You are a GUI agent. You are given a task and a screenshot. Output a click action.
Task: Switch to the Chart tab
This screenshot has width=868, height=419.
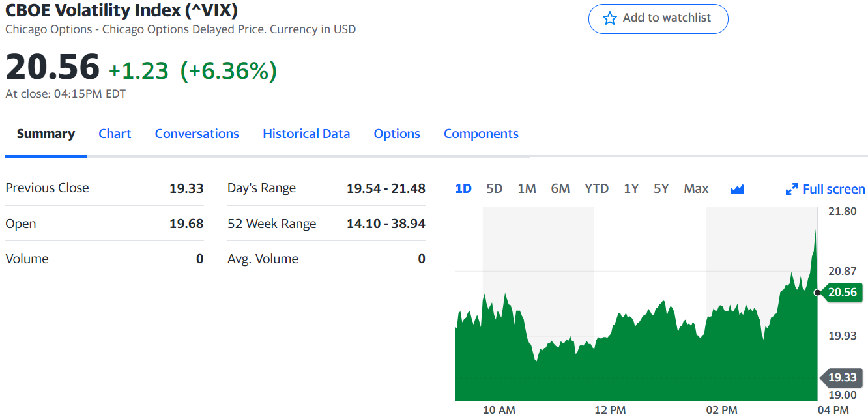click(x=115, y=134)
